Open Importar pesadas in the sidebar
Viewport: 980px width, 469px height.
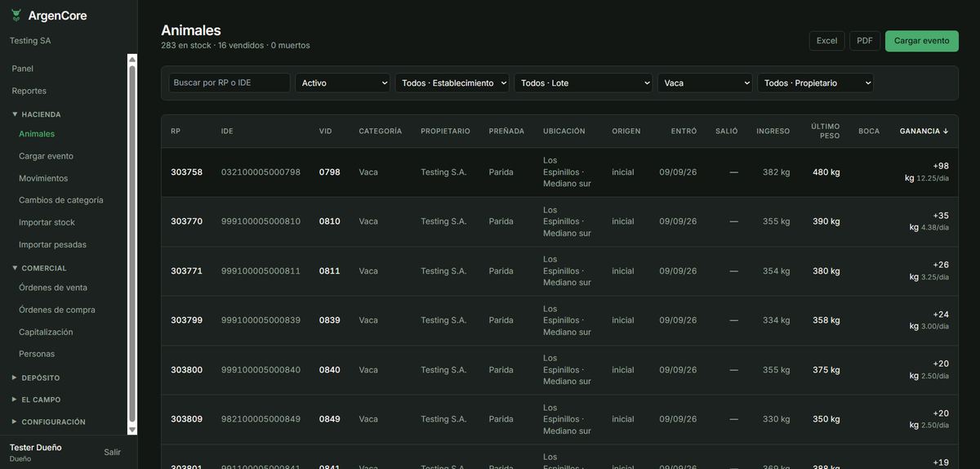coord(52,244)
